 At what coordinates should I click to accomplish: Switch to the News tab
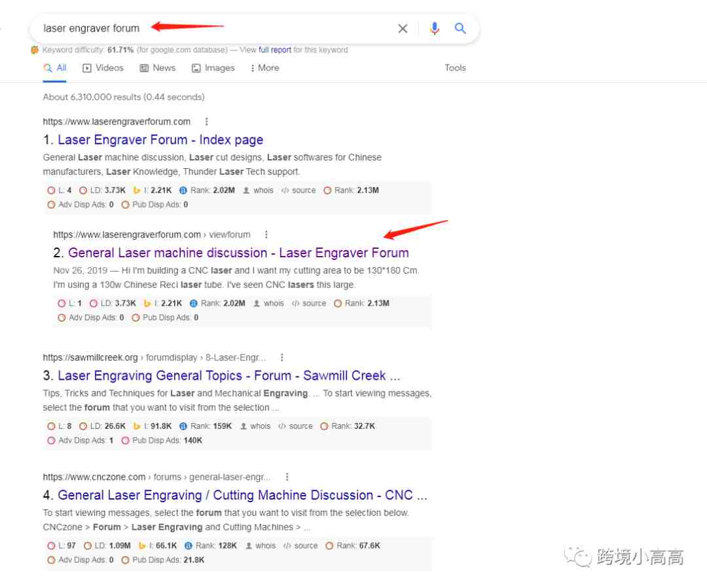coord(157,68)
